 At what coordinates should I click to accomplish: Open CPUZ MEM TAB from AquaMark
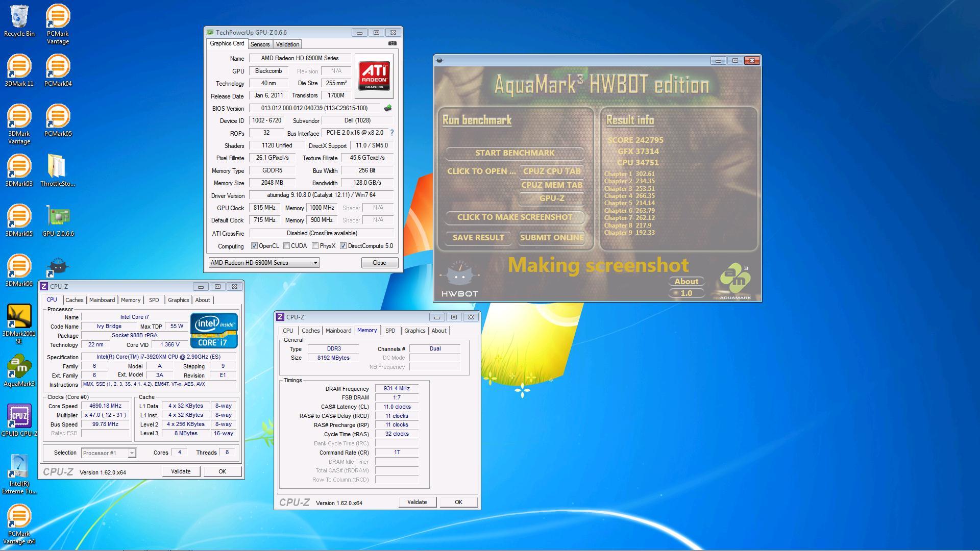point(552,185)
